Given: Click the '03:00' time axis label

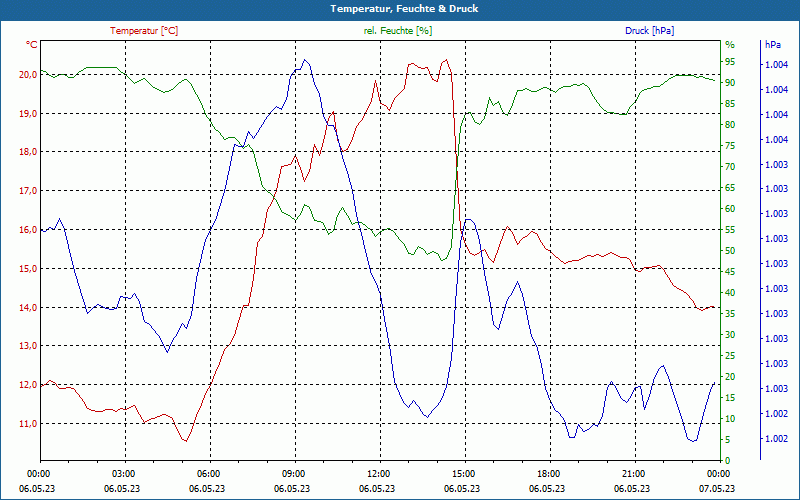Looking at the screenshot, I should tap(124, 473).
